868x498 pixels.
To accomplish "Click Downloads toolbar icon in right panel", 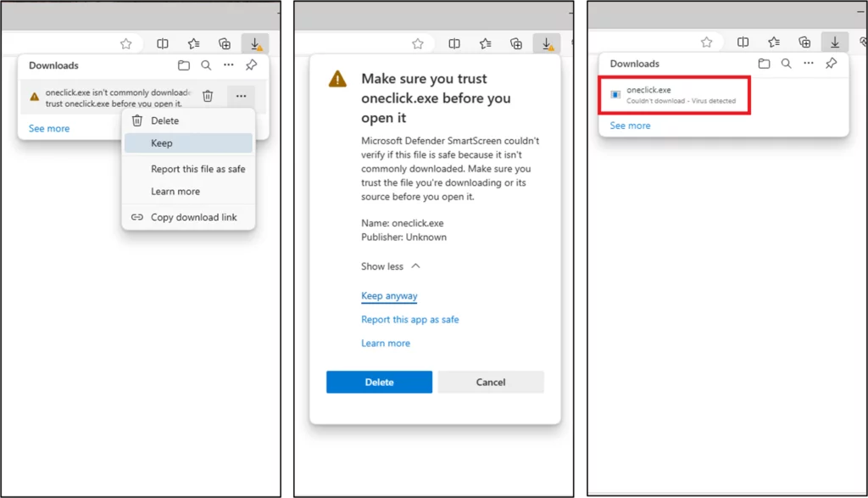I will pos(835,42).
